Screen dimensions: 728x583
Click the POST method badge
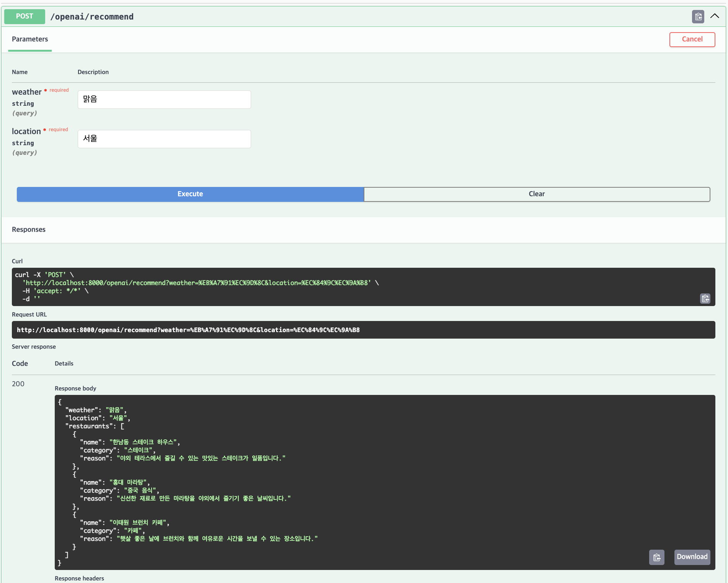click(x=24, y=16)
